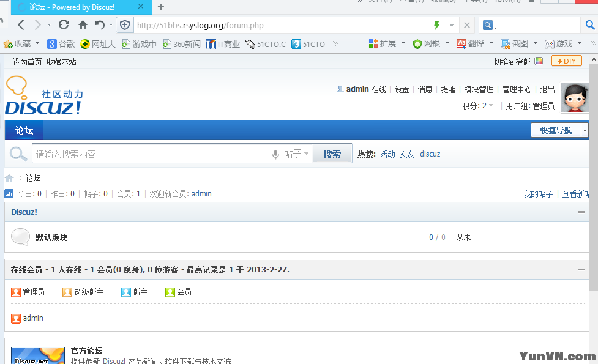This screenshot has height=364, width=598.
Task: Click the admin avatar image
Action: click(x=574, y=97)
